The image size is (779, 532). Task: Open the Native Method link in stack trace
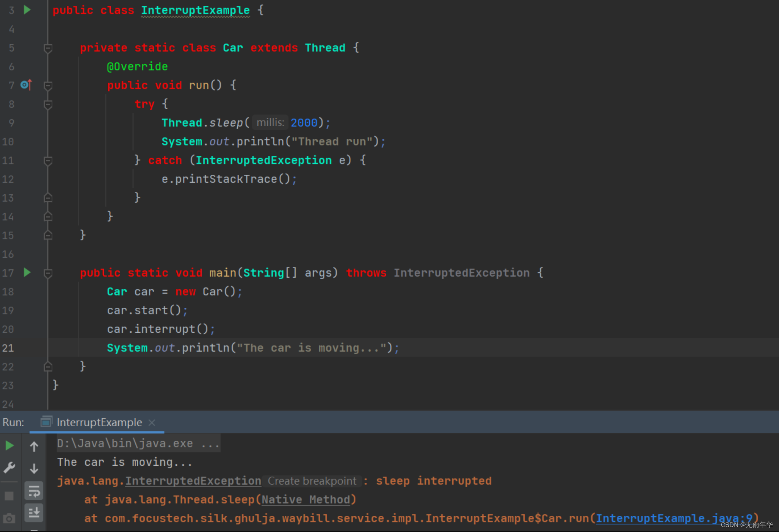coord(306,499)
